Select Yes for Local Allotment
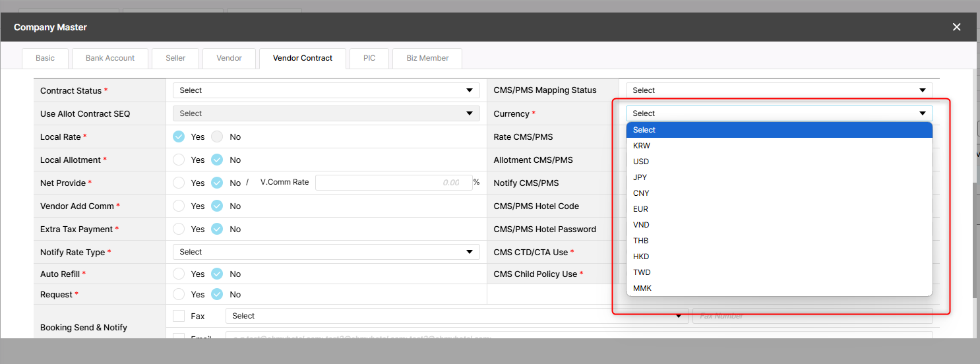The width and height of the screenshot is (980, 364). click(x=179, y=160)
